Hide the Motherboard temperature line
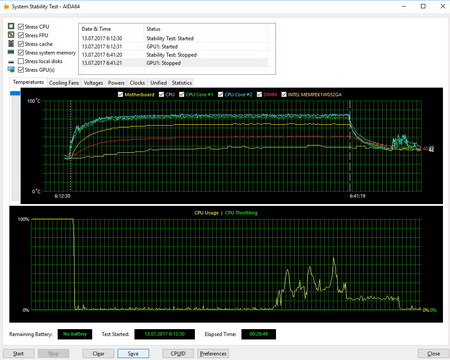The height and width of the screenshot is (360, 450). pyautogui.click(x=120, y=95)
